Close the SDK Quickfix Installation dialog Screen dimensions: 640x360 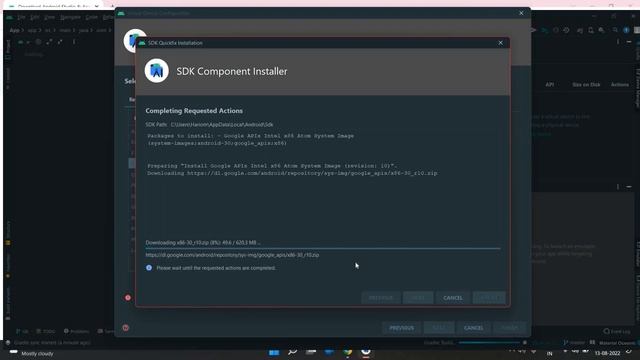(500, 43)
